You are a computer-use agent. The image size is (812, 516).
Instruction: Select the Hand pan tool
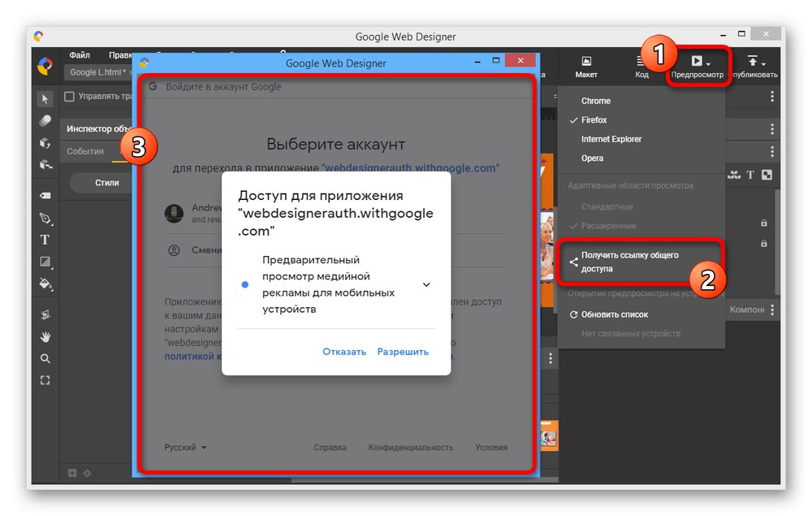click(x=45, y=336)
